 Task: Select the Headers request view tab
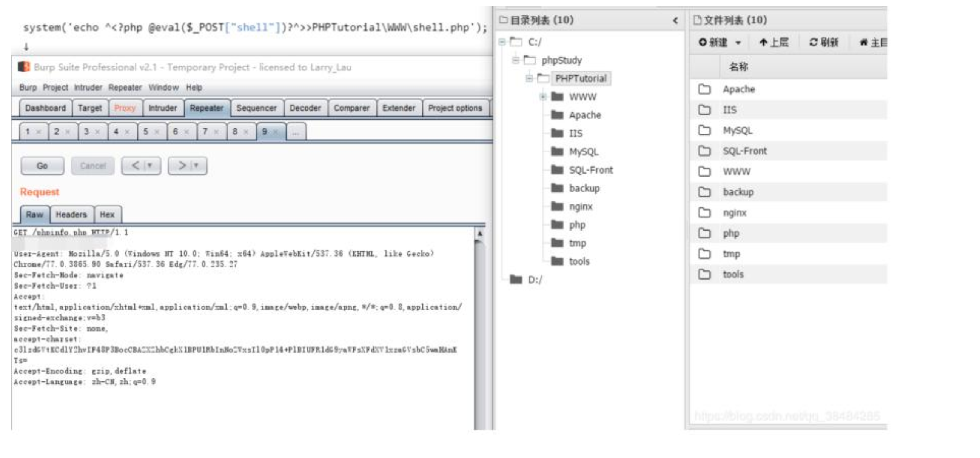click(x=71, y=214)
